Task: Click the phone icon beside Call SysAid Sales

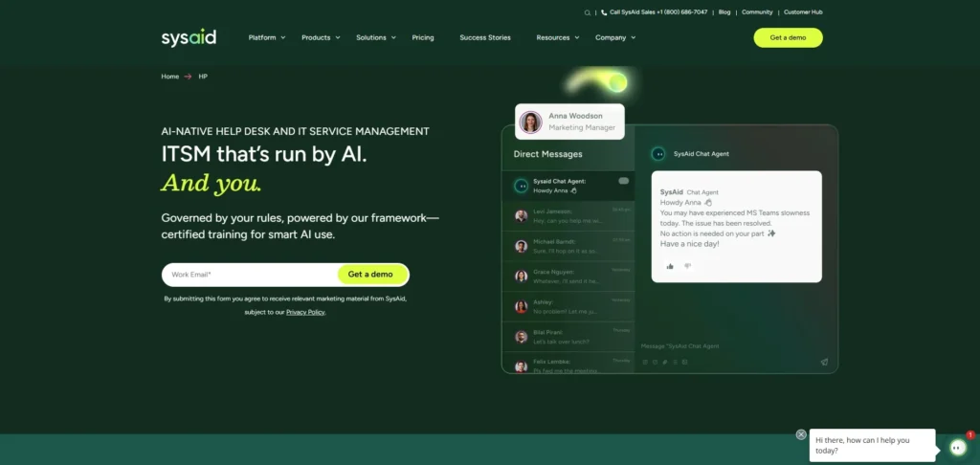Action: point(604,12)
